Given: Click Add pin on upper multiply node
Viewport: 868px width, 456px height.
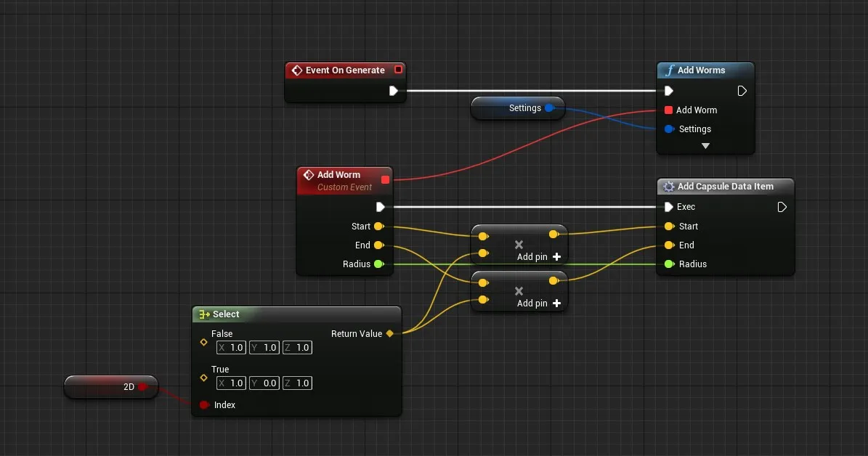Looking at the screenshot, I should 538,257.
